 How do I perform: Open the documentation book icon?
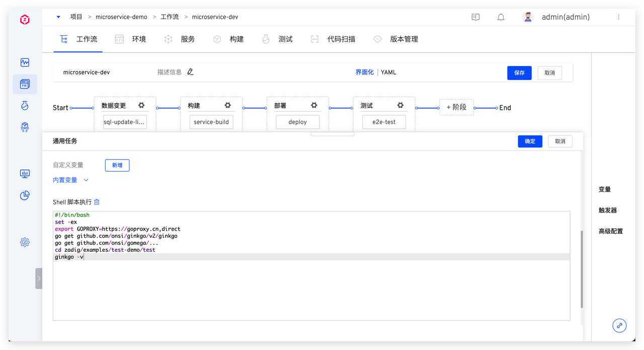coord(475,17)
